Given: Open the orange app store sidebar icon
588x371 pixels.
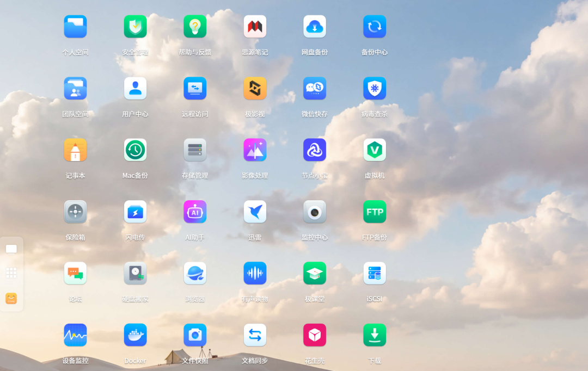Looking at the screenshot, I should (11, 298).
